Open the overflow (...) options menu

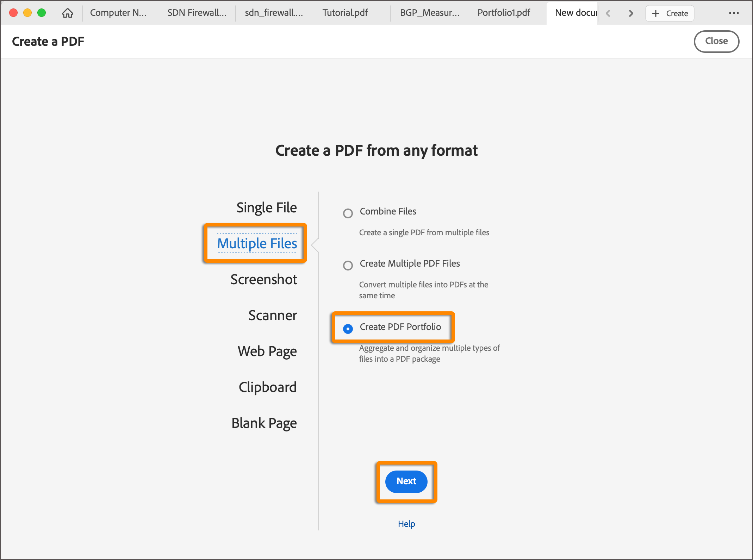734,13
